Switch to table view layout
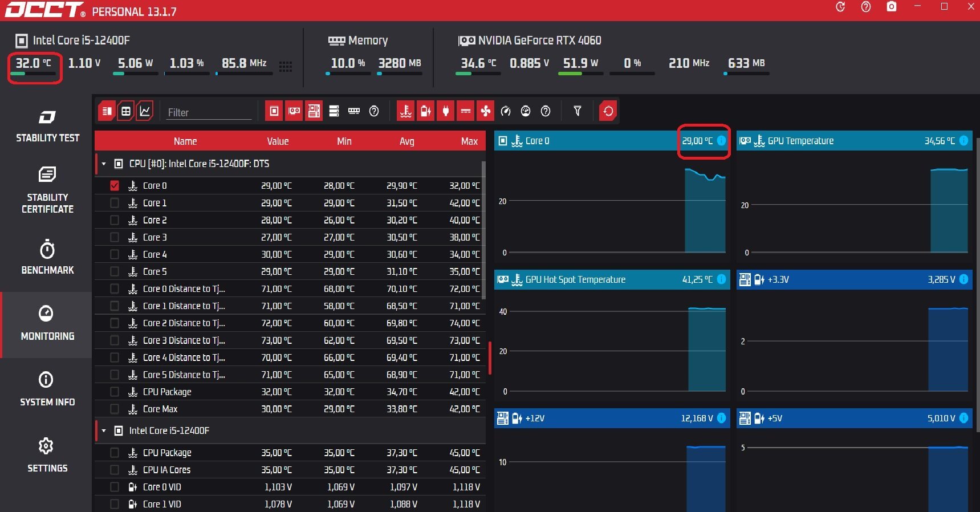This screenshot has height=512, width=980. coord(126,111)
